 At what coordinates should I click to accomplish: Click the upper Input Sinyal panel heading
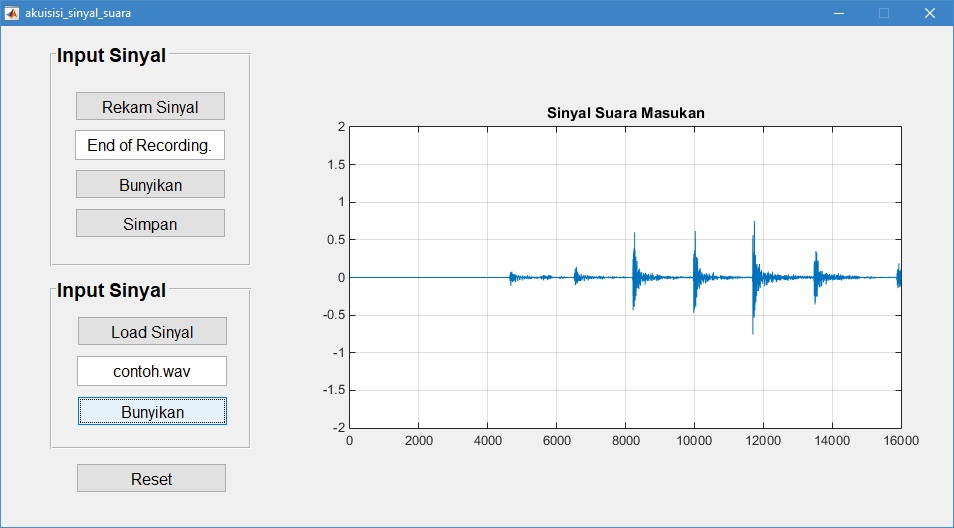[x=111, y=56]
